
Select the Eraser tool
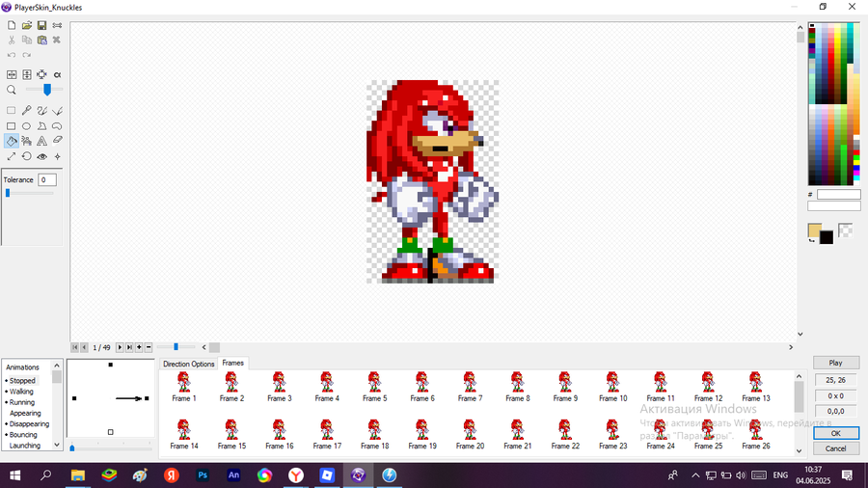(57, 141)
